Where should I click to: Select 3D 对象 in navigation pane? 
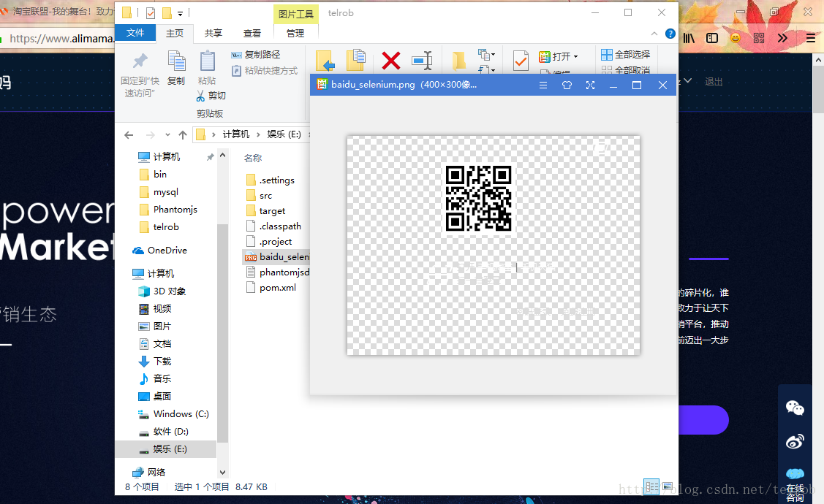162,291
